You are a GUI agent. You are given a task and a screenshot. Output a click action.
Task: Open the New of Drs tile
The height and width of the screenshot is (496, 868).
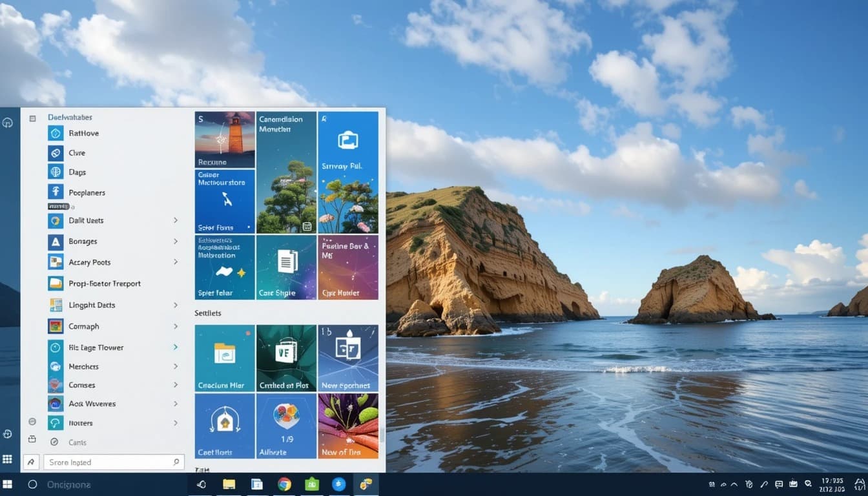[x=348, y=426]
